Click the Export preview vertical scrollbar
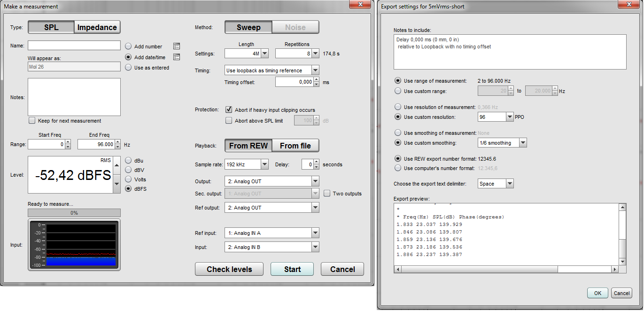Screen dimensions: 644x311 coord(622,234)
